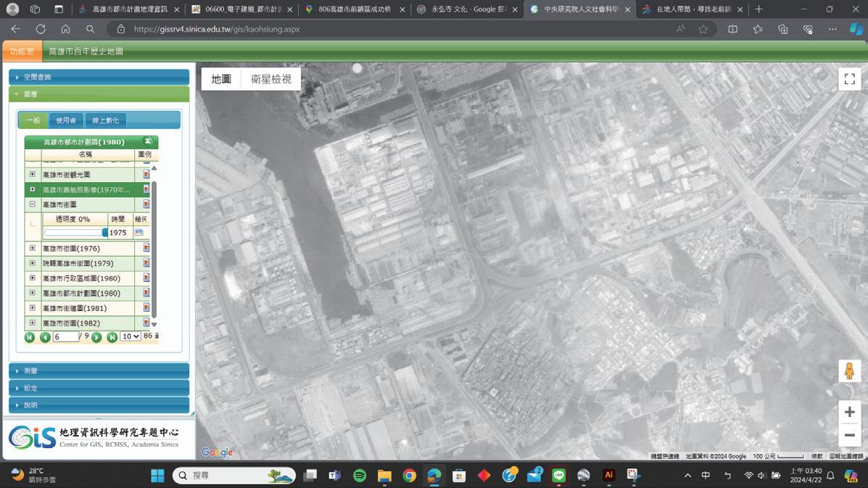Open legend icon for 高雄市行政區域圖(1980)

point(146,278)
